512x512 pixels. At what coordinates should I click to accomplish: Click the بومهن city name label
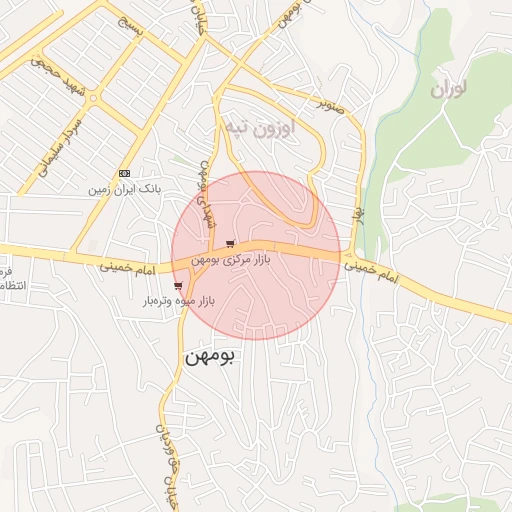tap(210, 357)
